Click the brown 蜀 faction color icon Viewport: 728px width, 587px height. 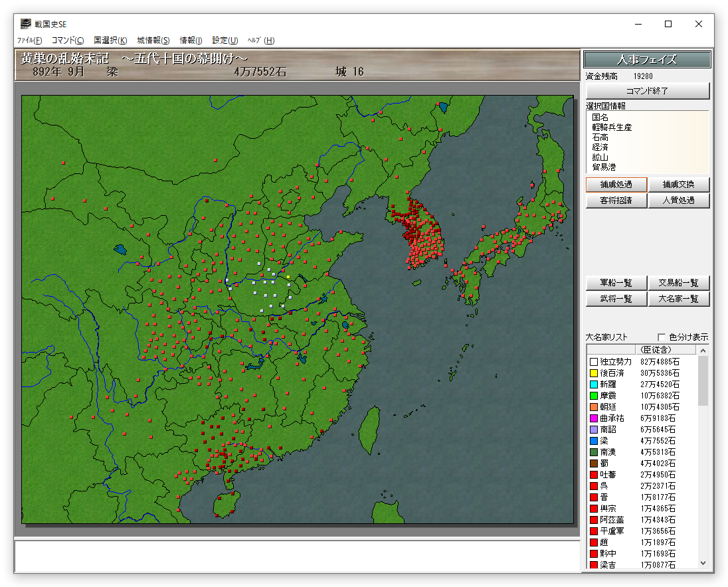[593, 463]
